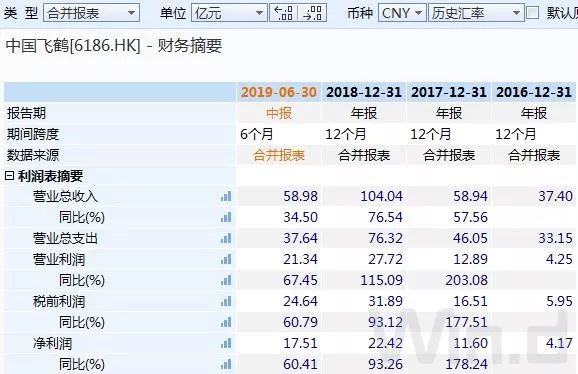Open the 历史汇率 exchange rate dropdown
The height and width of the screenshot is (374, 578).
(476, 13)
